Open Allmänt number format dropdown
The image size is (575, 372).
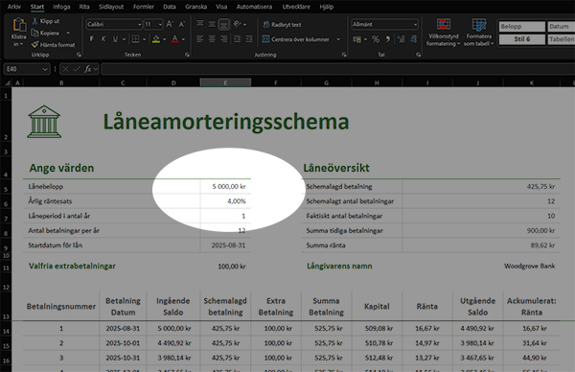click(x=415, y=24)
